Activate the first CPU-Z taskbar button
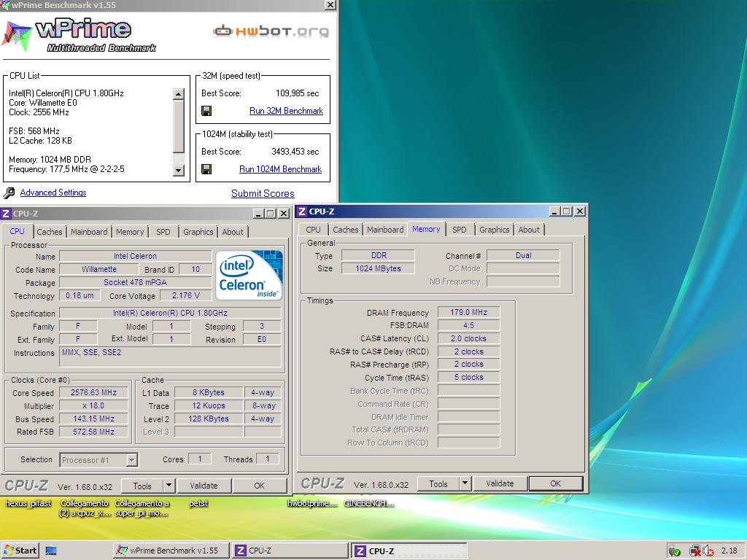The height and width of the screenshot is (560, 747). point(290,551)
